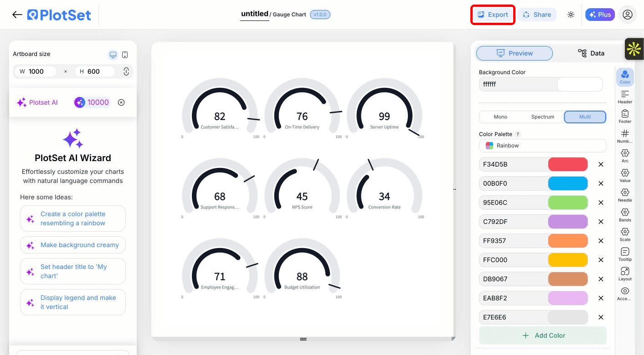644x355 pixels.
Task: Open the user account profile icon
Action: tap(628, 15)
